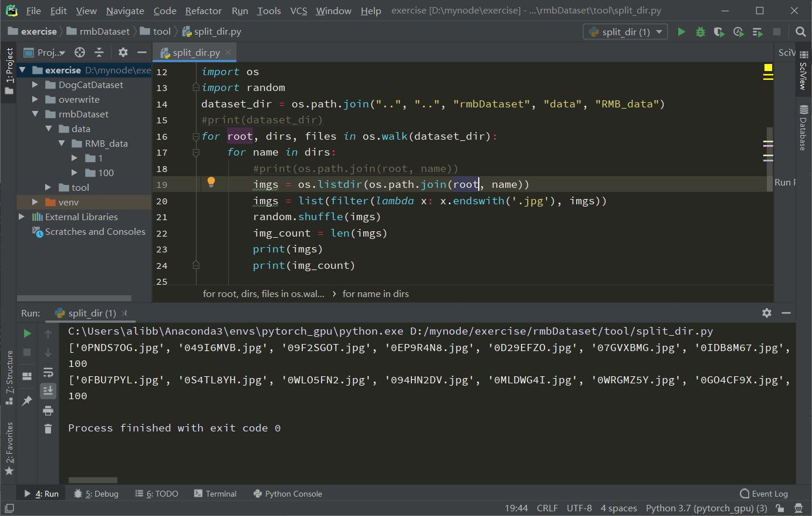Toggle the SciView side panel
The height and width of the screenshot is (516, 812).
(x=804, y=72)
